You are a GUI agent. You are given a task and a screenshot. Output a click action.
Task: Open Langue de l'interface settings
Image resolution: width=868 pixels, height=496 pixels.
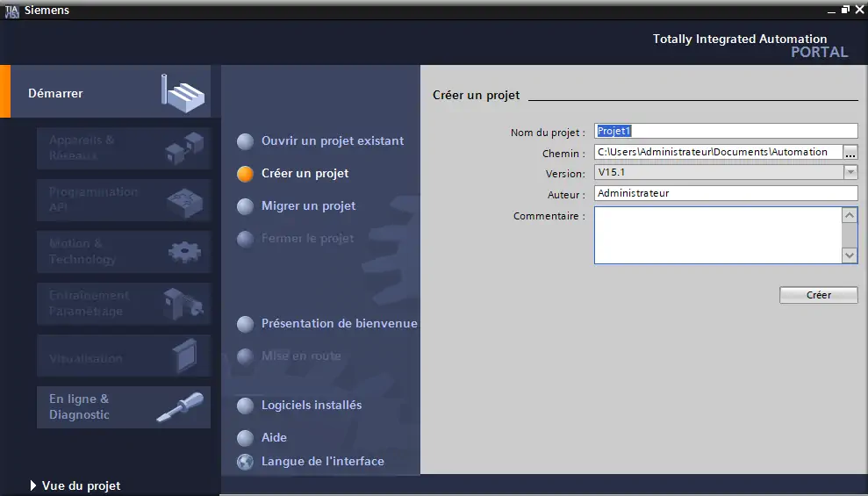323,461
